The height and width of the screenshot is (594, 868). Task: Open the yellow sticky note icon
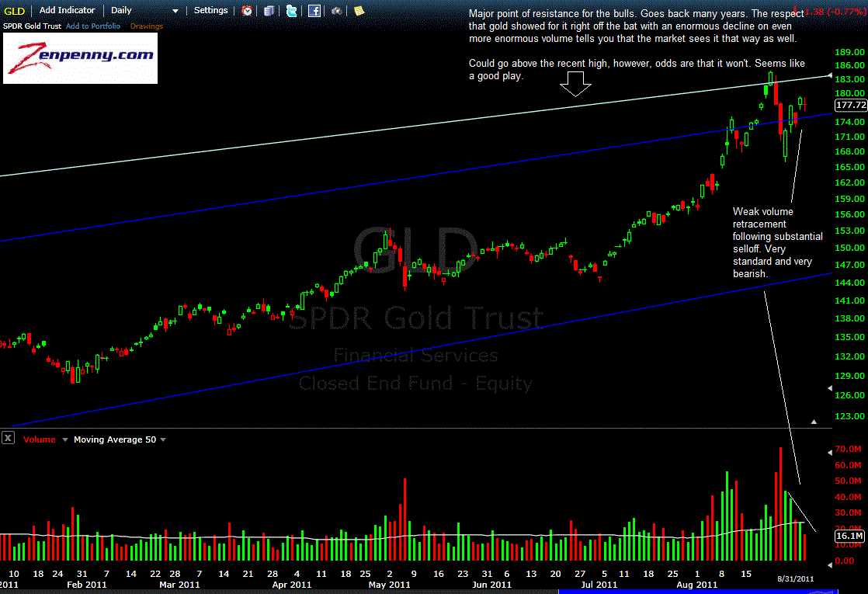click(359, 11)
